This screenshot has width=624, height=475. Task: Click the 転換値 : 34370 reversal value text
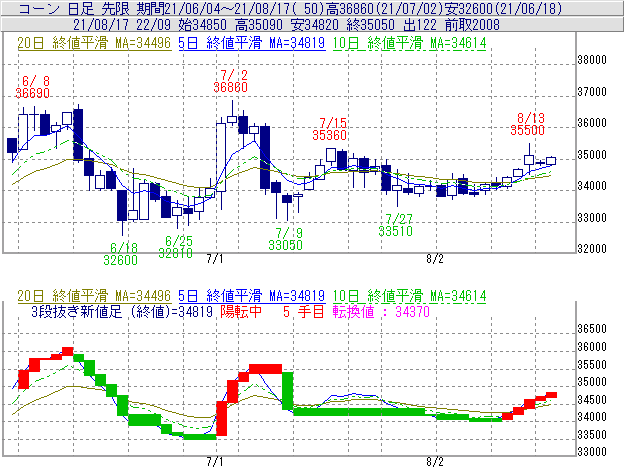pyautogui.click(x=381, y=311)
